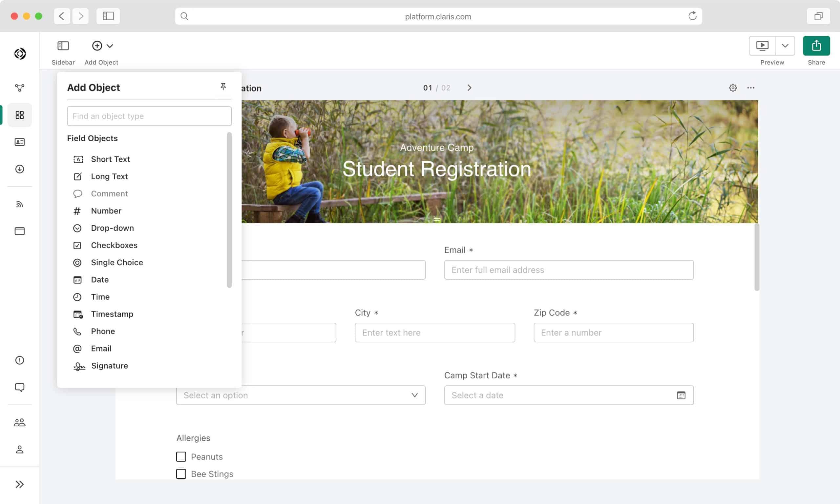The height and width of the screenshot is (504, 840).
Task: Click the Add Object panel scrollbar
Action: coord(229,210)
